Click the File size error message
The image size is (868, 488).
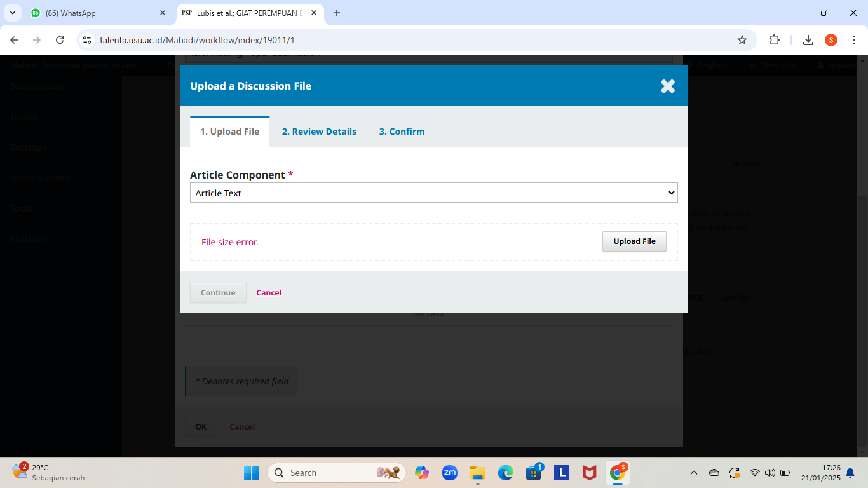coord(230,242)
